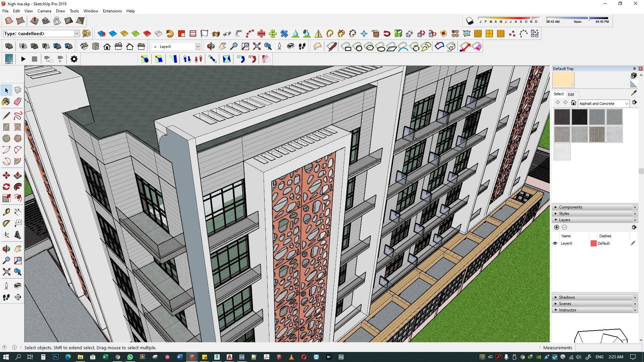Select the Orbit tool in left toolbar

6,249
